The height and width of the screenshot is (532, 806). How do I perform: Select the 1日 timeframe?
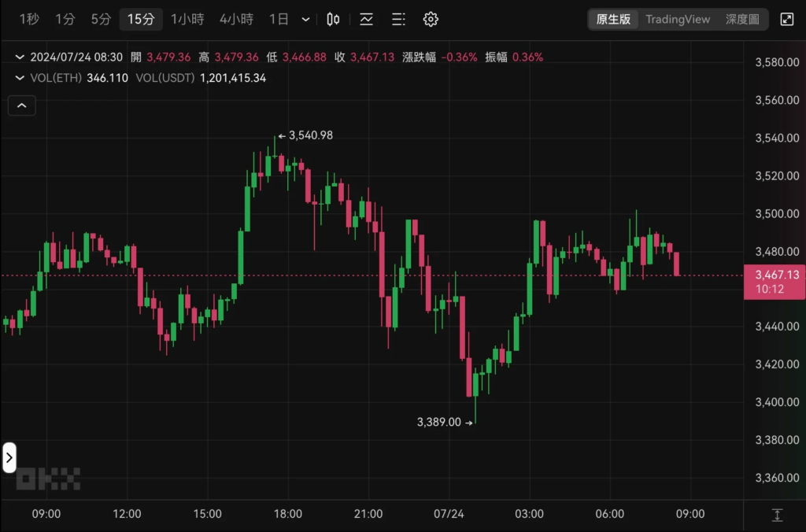click(279, 20)
